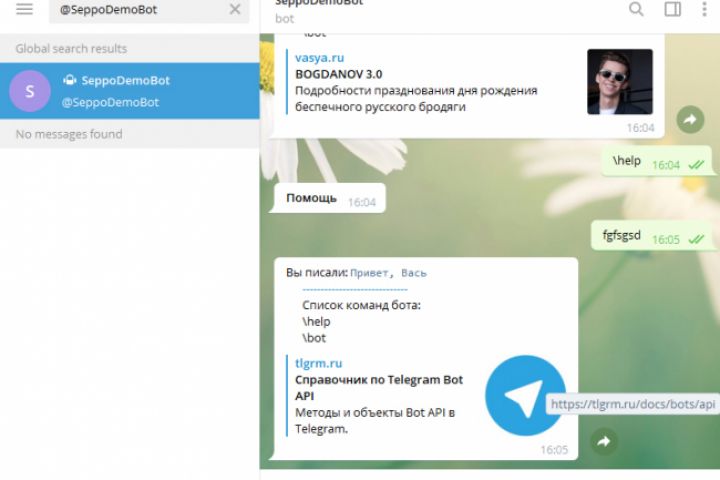Click the \help sent message bubble

(658, 161)
